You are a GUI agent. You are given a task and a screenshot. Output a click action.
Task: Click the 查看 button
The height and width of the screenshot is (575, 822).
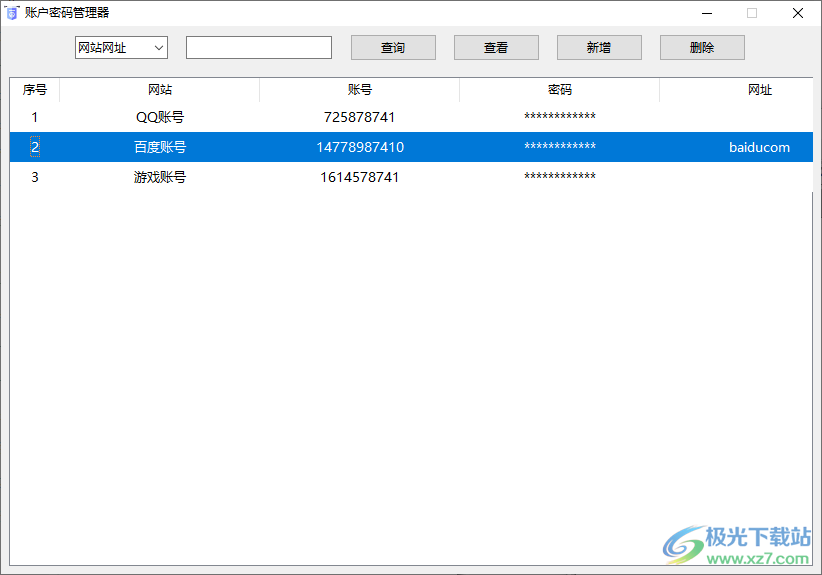click(x=496, y=48)
